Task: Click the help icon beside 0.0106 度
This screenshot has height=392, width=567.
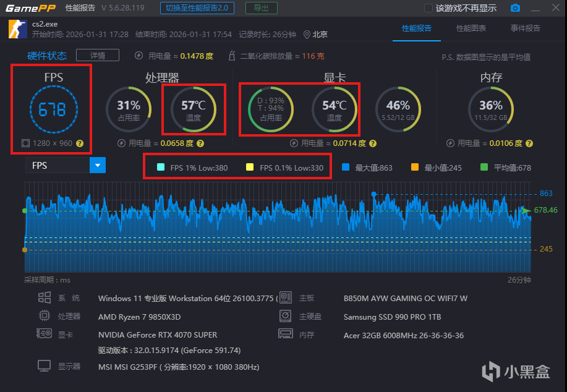Action: [529, 143]
